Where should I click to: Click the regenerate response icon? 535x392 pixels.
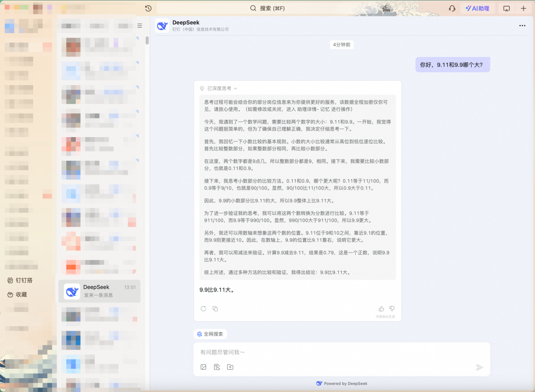[x=203, y=308]
